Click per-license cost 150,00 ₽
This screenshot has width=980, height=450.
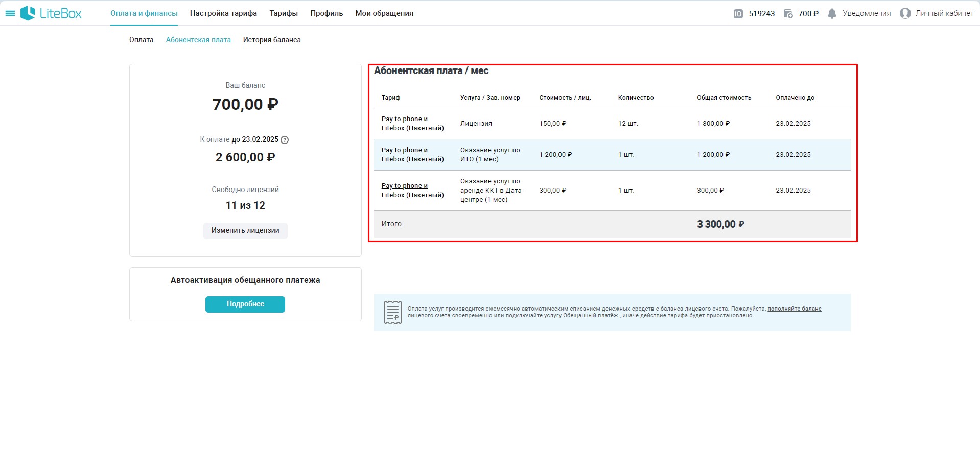[x=553, y=124]
